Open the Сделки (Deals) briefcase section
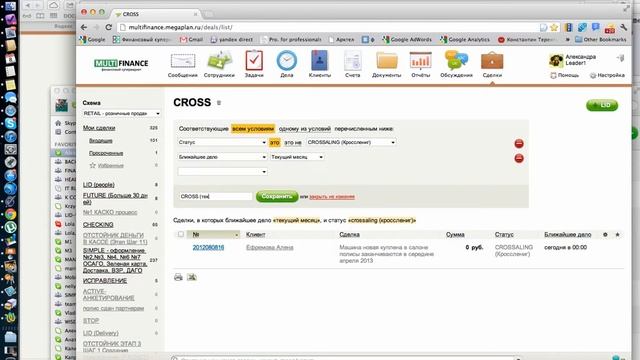 click(x=492, y=64)
